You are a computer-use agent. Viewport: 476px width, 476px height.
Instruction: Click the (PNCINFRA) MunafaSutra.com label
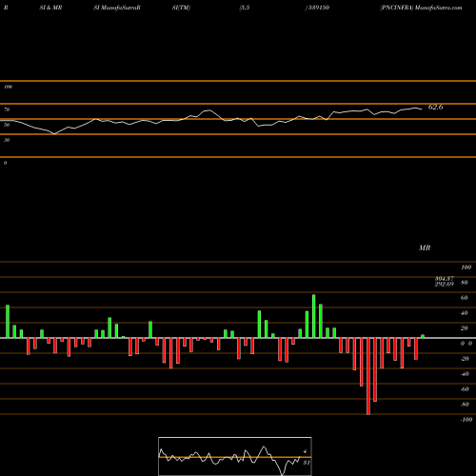click(x=421, y=8)
